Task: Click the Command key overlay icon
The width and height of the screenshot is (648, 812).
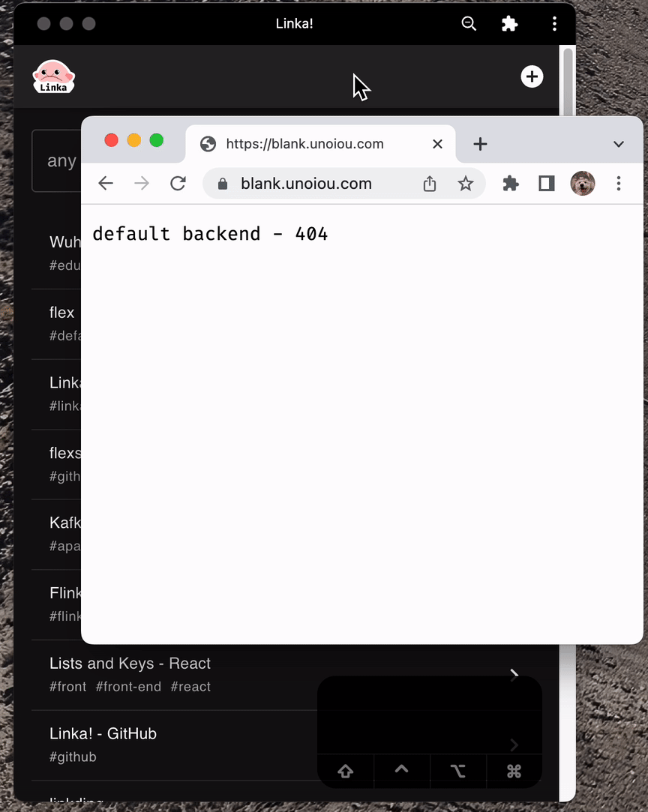Action: [x=514, y=771]
